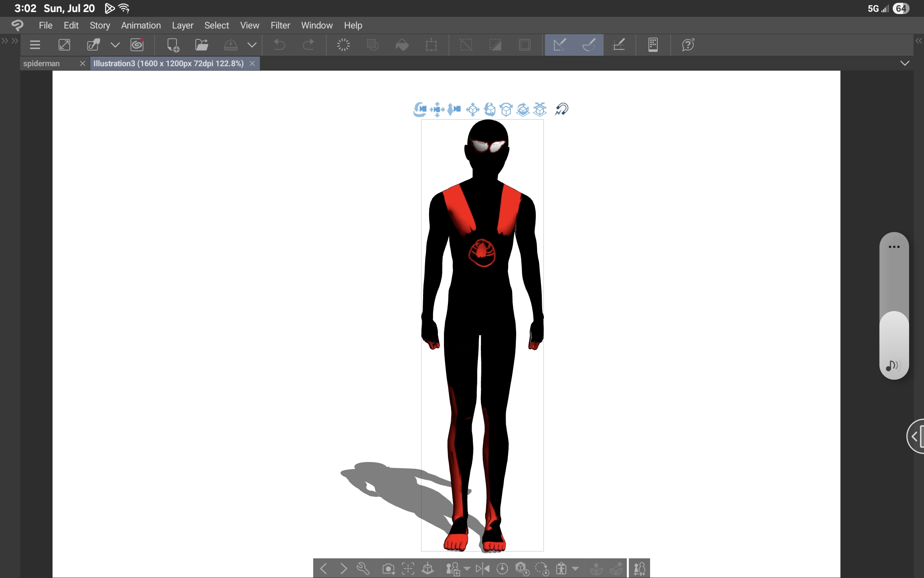
Task: Click the Invert selected area icon
Action: (x=495, y=45)
